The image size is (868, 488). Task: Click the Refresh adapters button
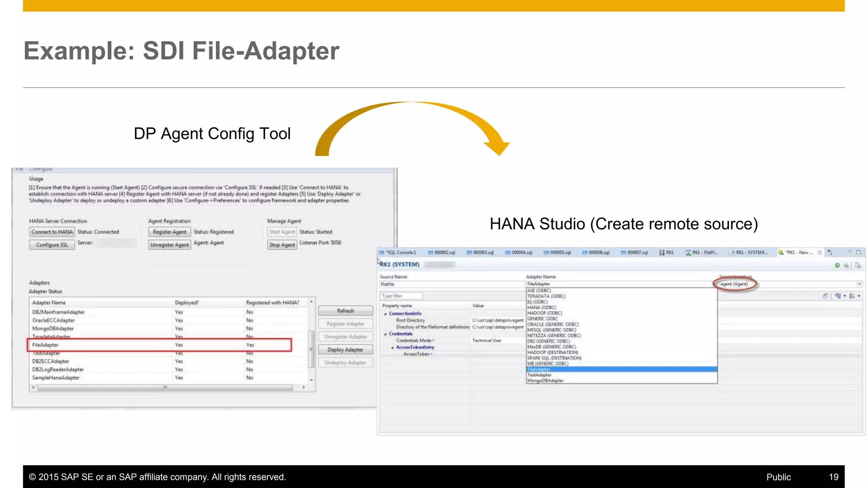coord(345,311)
